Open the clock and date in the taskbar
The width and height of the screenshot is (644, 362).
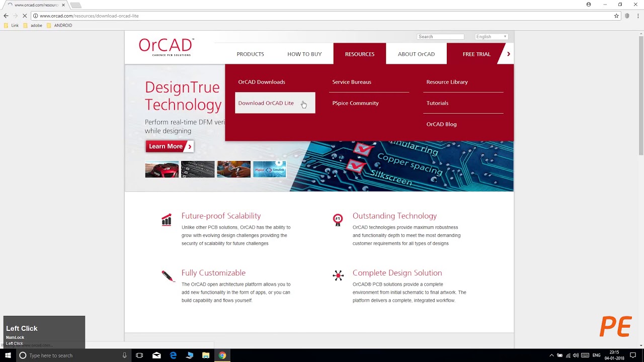pos(614,355)
